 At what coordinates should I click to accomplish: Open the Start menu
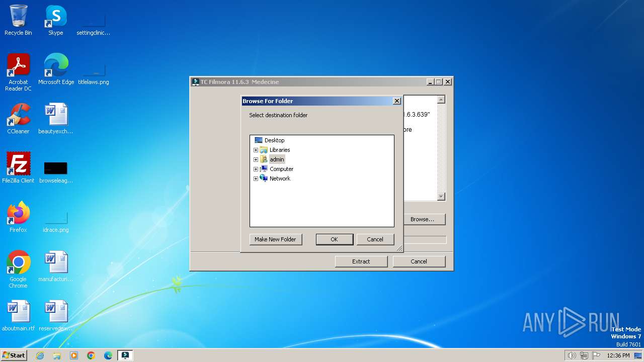tap(14, 355)
